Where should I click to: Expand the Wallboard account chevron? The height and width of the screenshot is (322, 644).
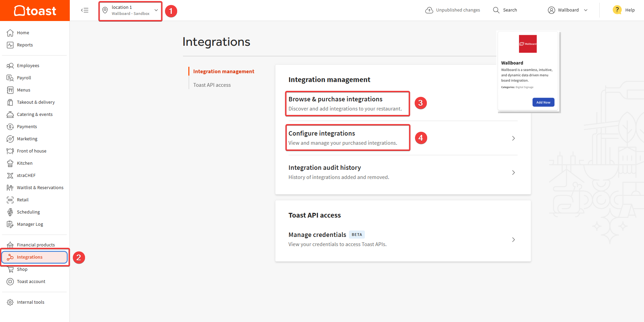tap(586, 10)
